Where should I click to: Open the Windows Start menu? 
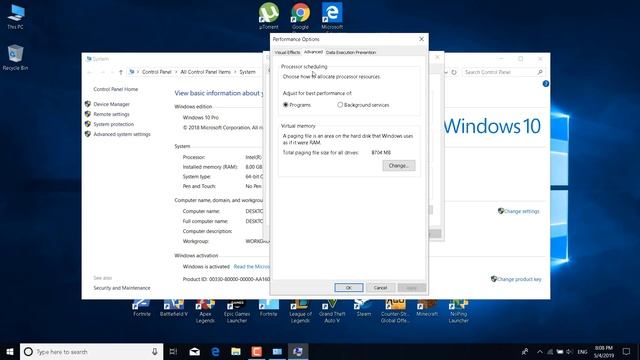(10, 351)
